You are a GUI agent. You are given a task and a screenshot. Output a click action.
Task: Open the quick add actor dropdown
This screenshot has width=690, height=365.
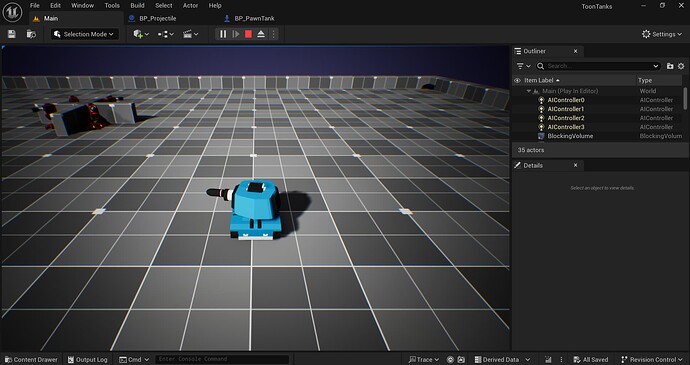pyautogui.click(x=141, y=34)
